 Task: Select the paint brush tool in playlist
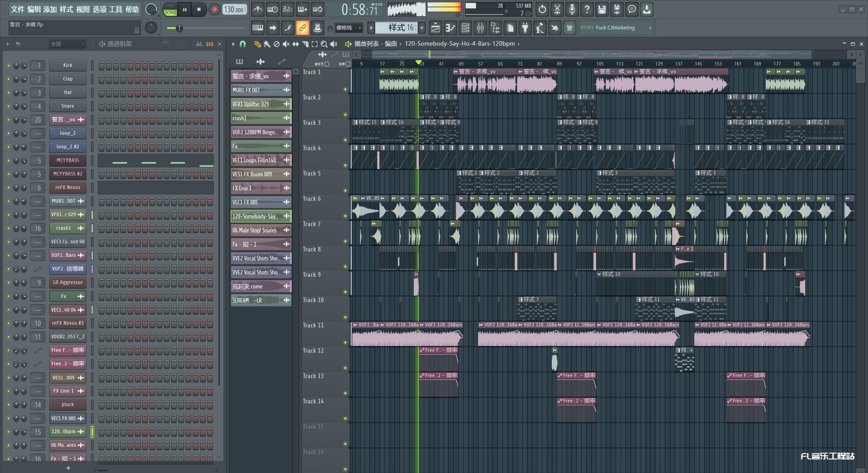point(267,44)
